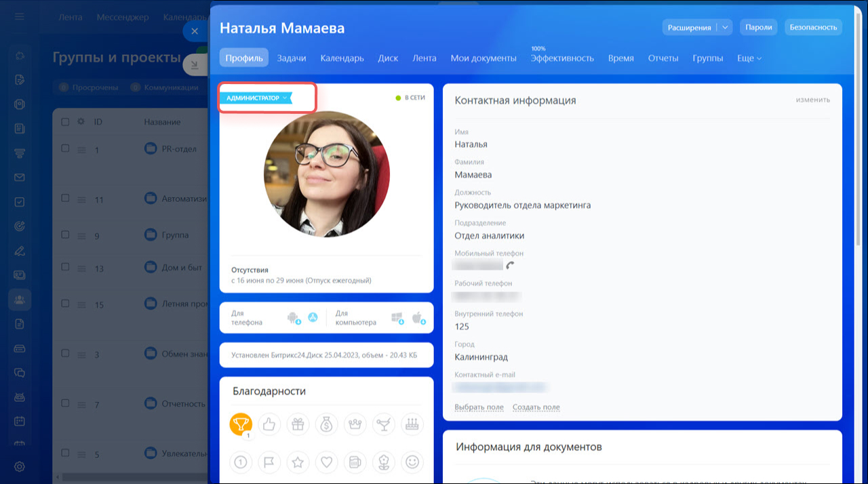This screenshot has width=868, height=484.
Task: Check the box for the Увлекательн... row
Action: 65,453
